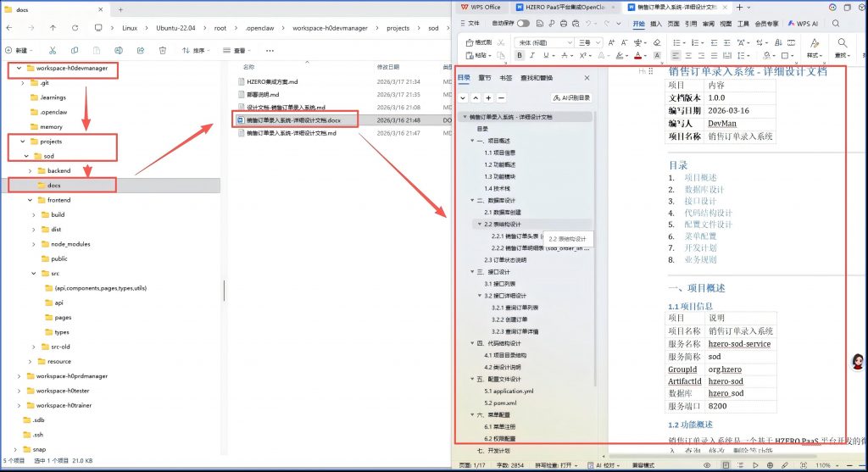Image resolution: width=868 pixels, height=472 pixels.
Task: Click the delete (trash) icon in Explorer toolbar
Action: pyautogui.click(x=160, y=51)
